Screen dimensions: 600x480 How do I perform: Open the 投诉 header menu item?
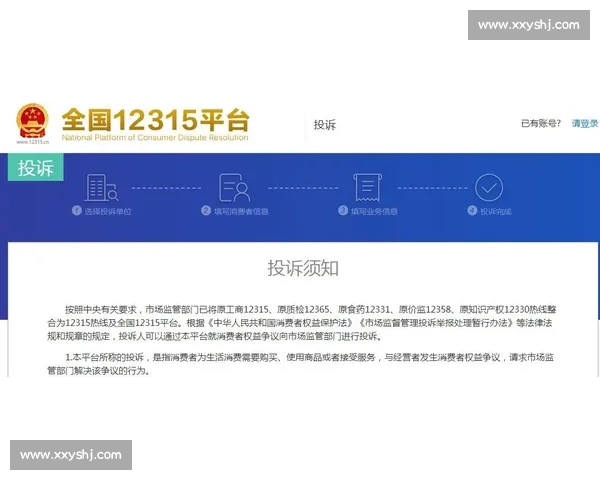coord(324,125)
